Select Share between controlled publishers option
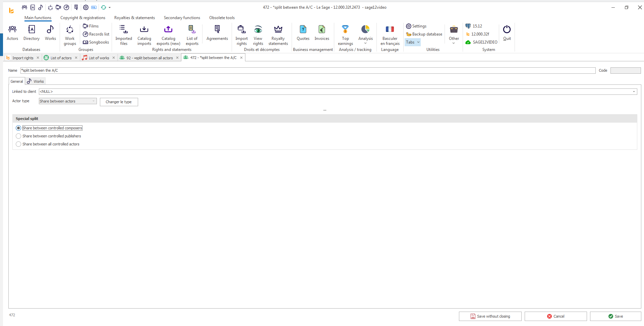 pyautogui.click(x=18, y=136)
